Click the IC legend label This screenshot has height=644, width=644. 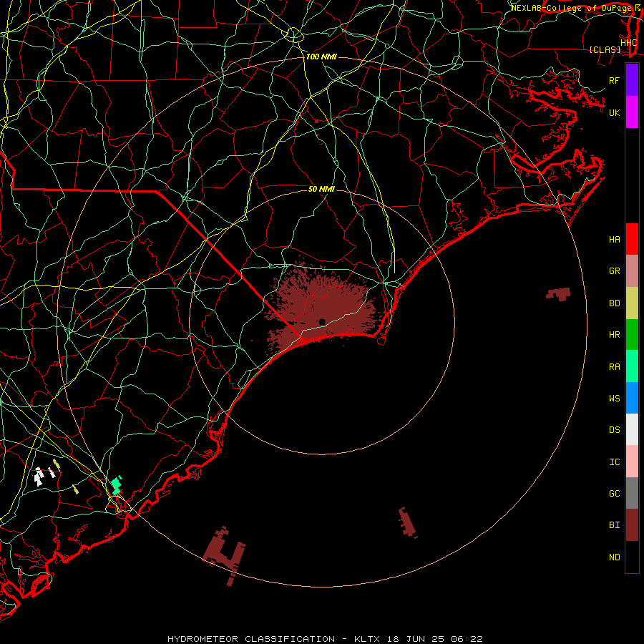[614, 462]
